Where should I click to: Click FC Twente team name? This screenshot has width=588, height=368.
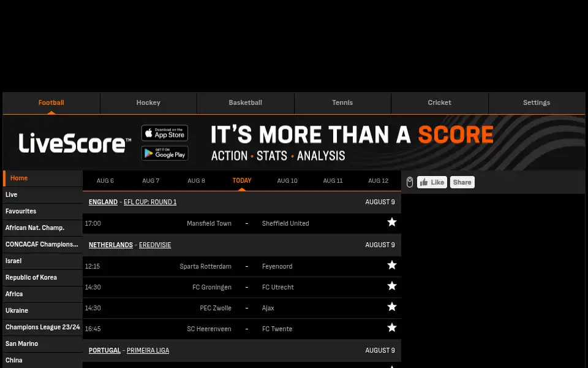coord(277,329)
